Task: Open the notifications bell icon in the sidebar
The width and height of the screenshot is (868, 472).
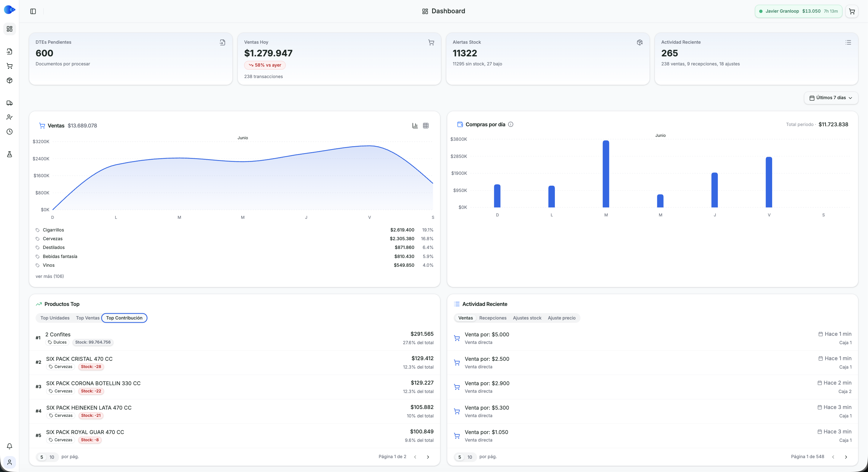Action: 9,446
